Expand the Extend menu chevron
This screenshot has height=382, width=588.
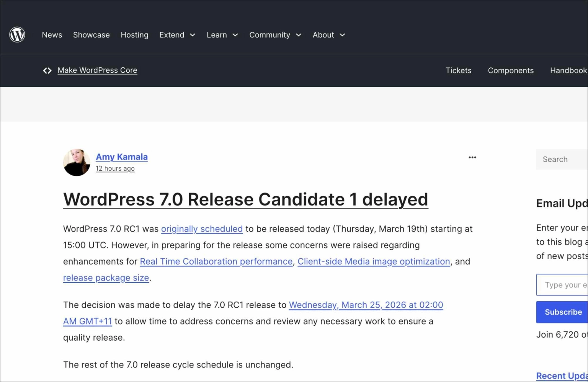click(x=193, y=35)
